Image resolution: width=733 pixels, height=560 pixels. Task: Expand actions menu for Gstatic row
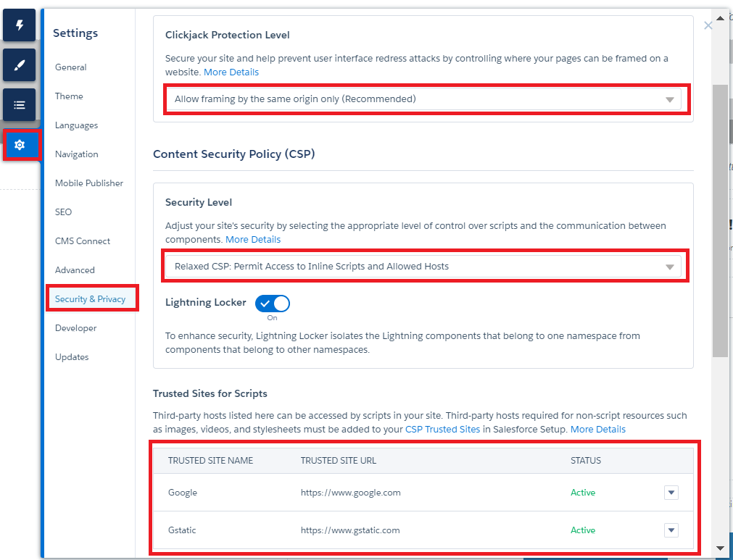coord(671,530)
